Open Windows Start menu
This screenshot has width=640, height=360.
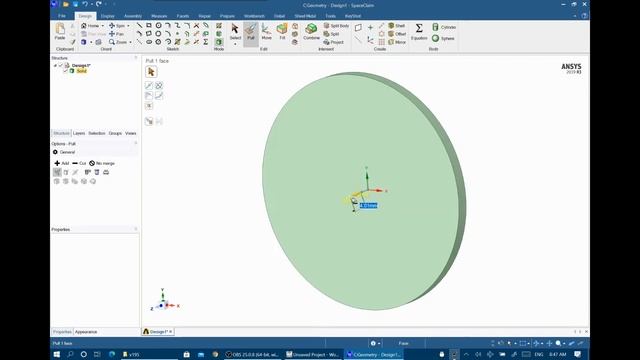pos(57,354)
